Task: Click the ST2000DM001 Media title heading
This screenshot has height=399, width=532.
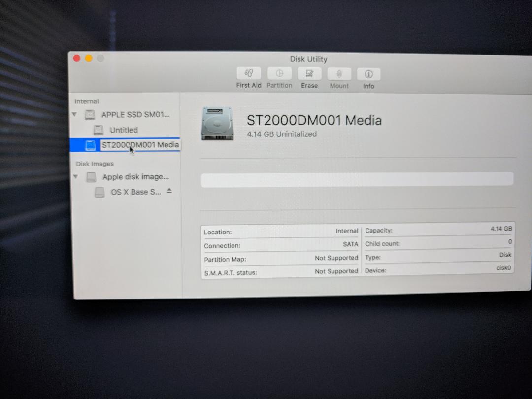Action: (314, 121)
